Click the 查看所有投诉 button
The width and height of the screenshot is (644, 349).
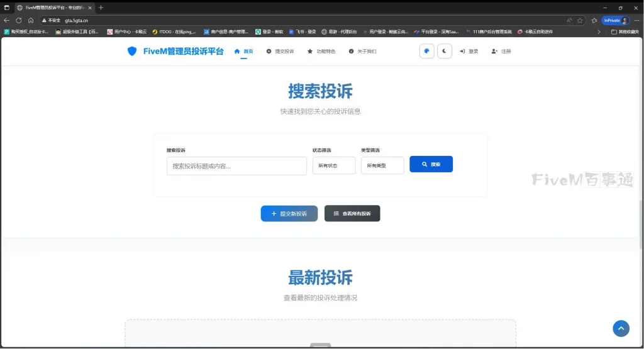pos(352,214)
